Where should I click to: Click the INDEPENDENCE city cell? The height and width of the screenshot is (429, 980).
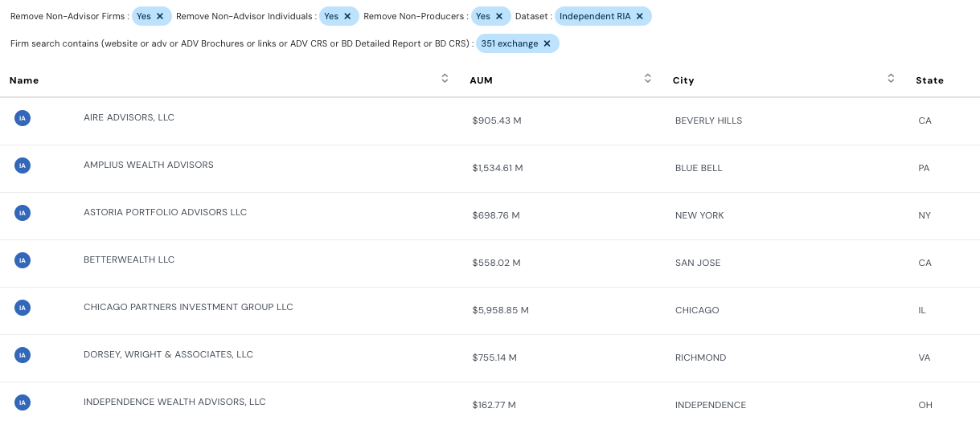tap(711, 405)
